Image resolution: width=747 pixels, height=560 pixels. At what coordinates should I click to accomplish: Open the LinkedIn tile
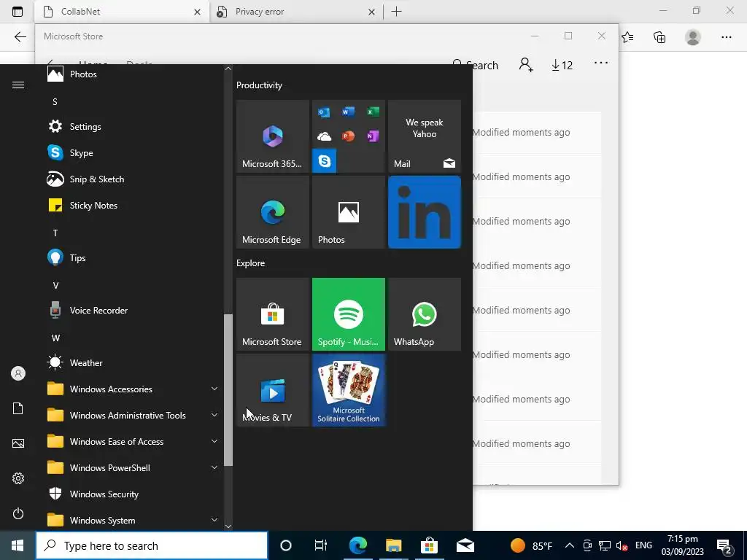(x=425, y=212)
